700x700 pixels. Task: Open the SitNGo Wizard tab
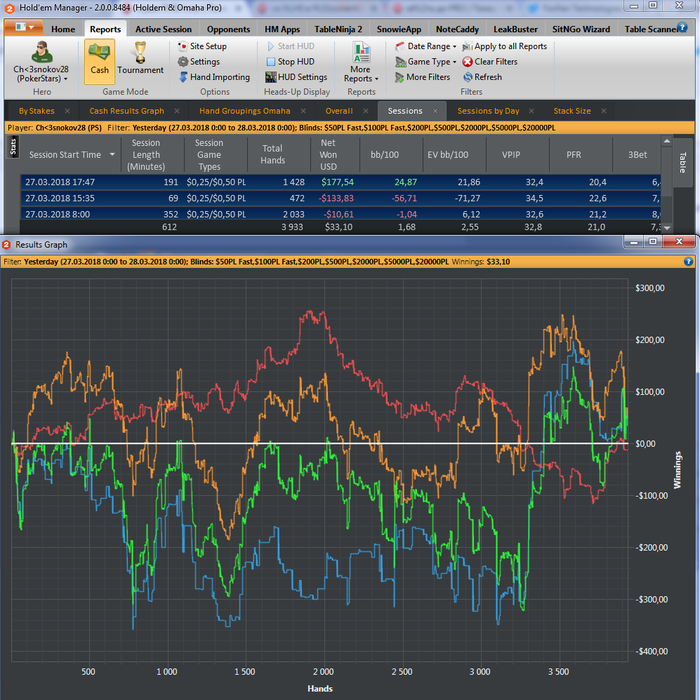(x=581, y=29)
